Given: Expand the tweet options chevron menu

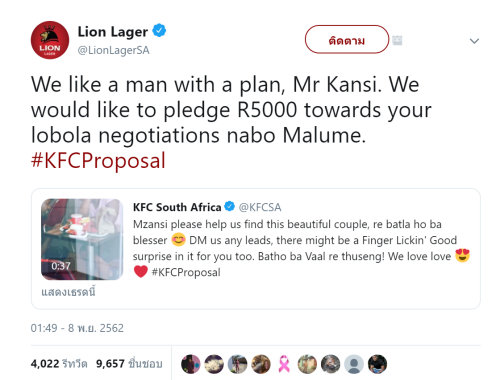Looking at the screenshot, I should (x=474, y=41).
